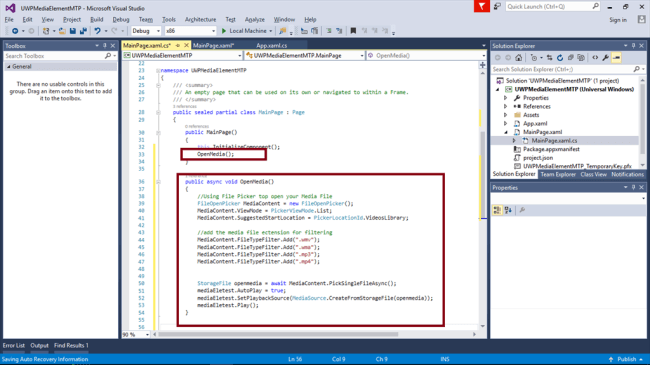This screenshot has width=650, height=365.
Task: Click the notifications icon beside Quick Launch
Action: tap(497, 6)
